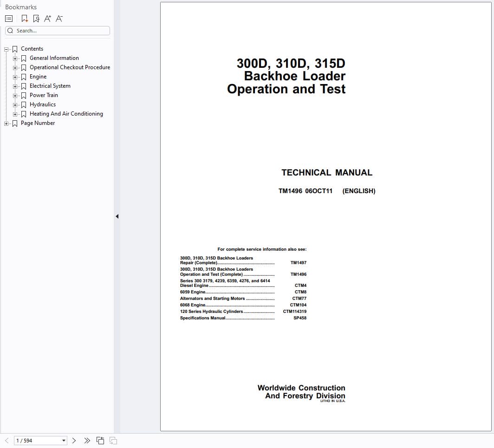
Task: Click the bookmark icon beside Power Train
Action: point(24,96)
